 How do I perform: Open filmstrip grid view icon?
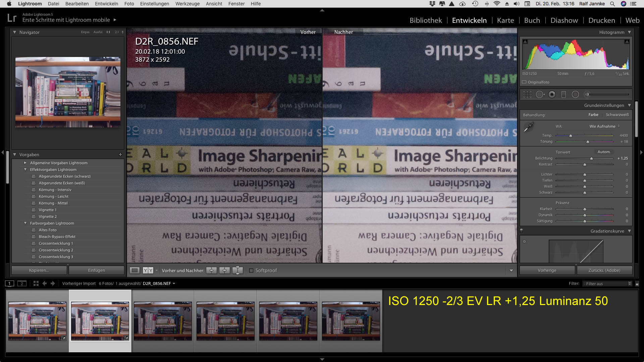coord(36,284)
